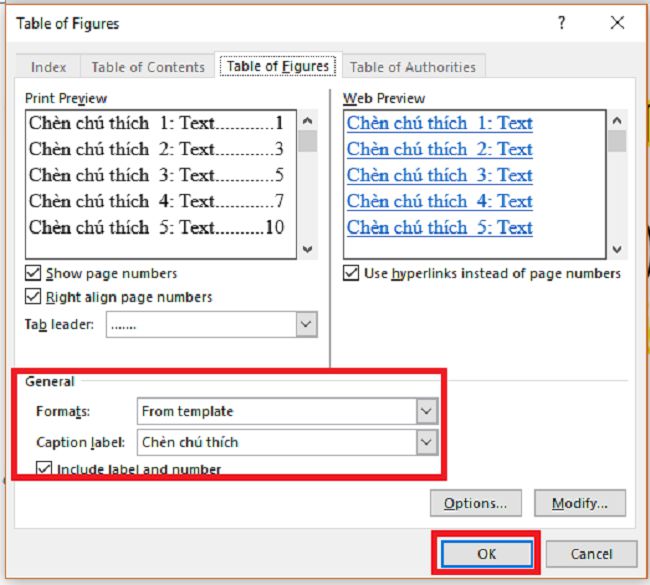Image resolution: width=650 pixels, height=585 pixels.
Task: Click web preview link Chèn chú thích 3: Text
Action: pos(439,175)
